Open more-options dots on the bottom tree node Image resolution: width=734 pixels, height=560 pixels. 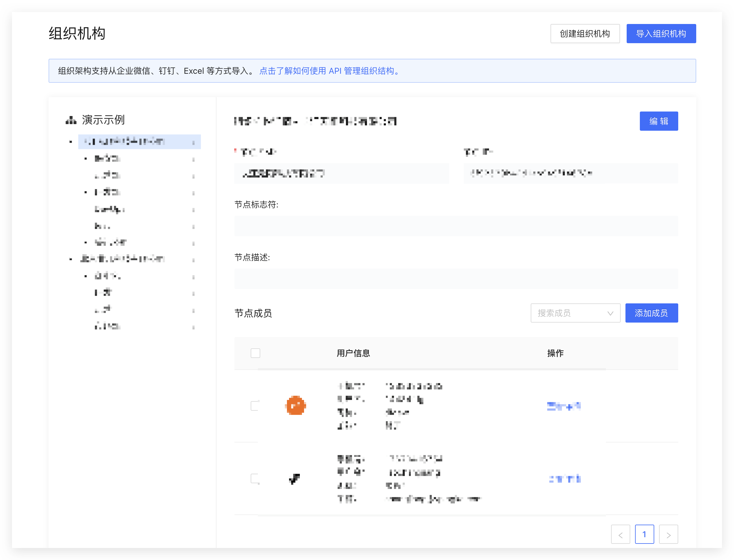[x=193, y=327]
